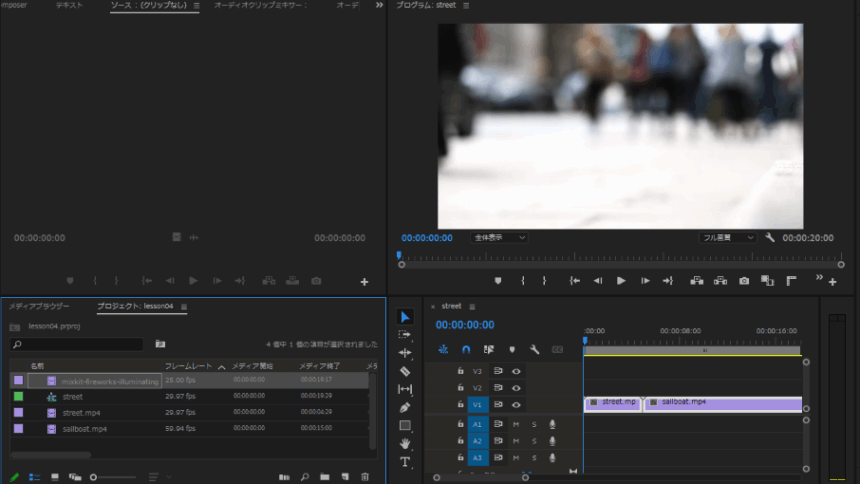Toggle insert as nests button in timeline
Image resolution: width=860 pixels, height=484 pixels.
[443, 350]
